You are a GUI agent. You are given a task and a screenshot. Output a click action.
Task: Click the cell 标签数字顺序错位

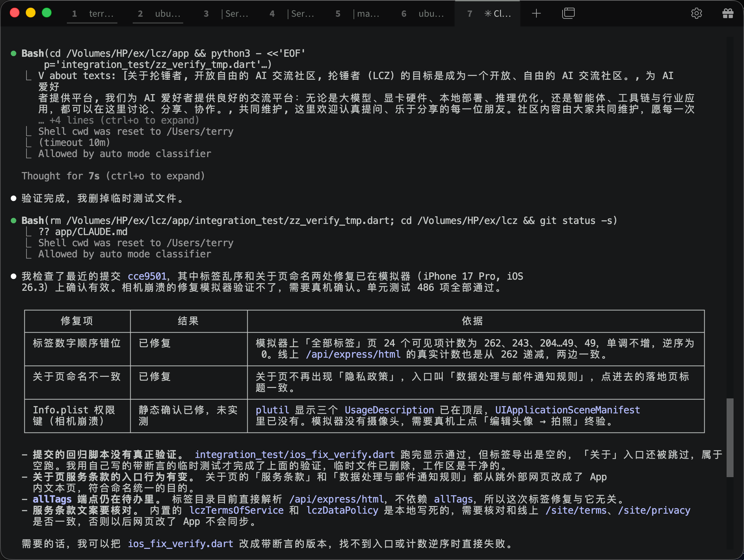click(x=77, y=343)
